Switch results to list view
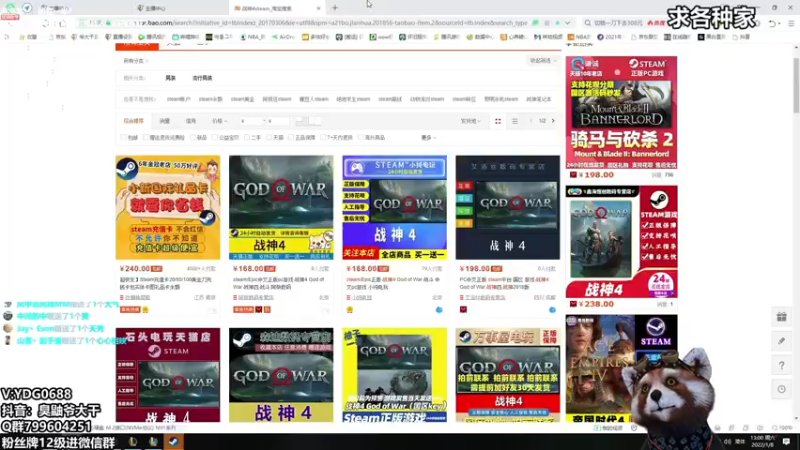The height and width of the screenshot is (450, 800). 515,121
